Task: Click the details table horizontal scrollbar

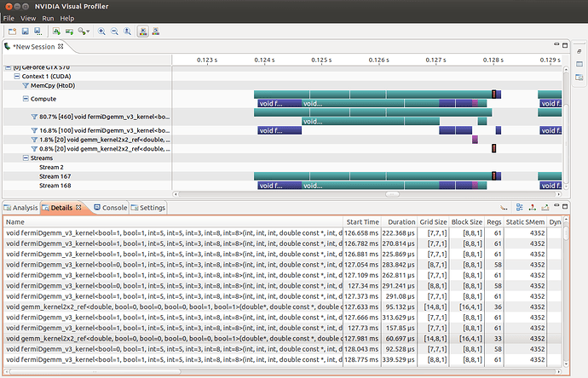Action: coord(95,372)
